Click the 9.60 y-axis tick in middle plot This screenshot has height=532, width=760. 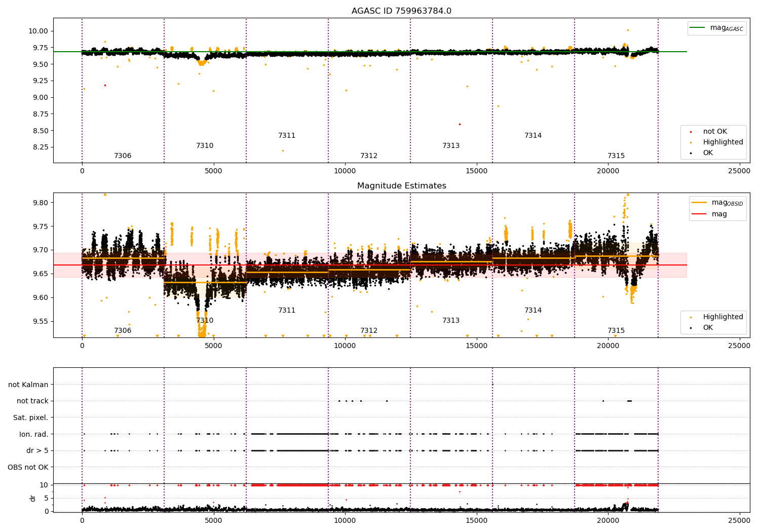click(x=40, y=297)
